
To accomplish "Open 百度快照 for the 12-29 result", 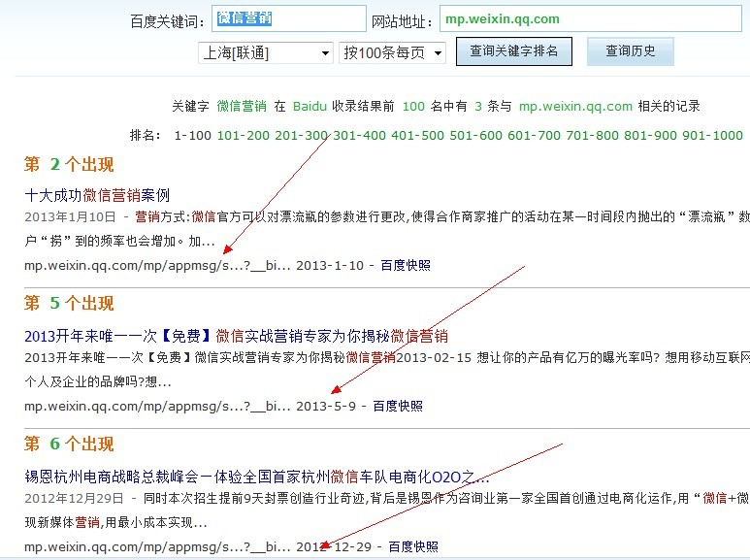I will (413, 547).
